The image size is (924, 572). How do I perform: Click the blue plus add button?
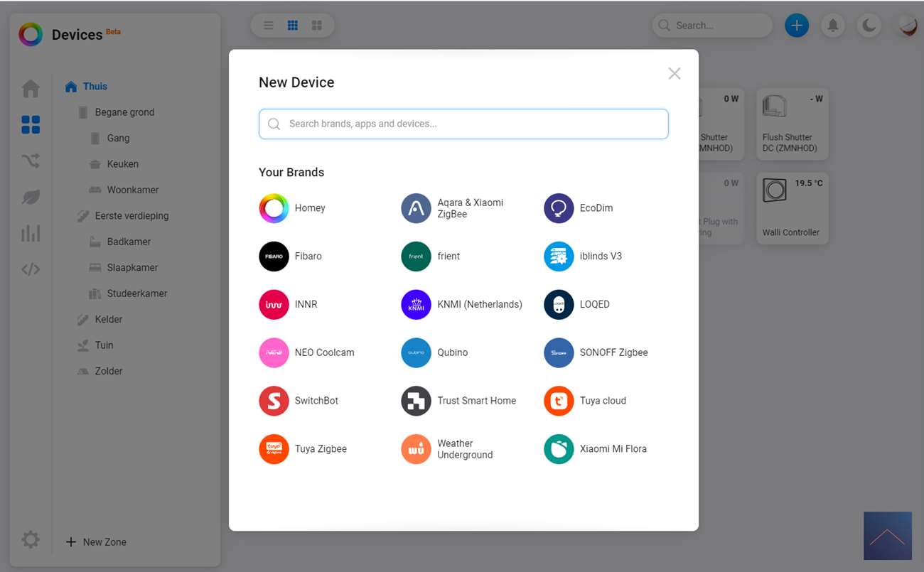tap(796, 26)
